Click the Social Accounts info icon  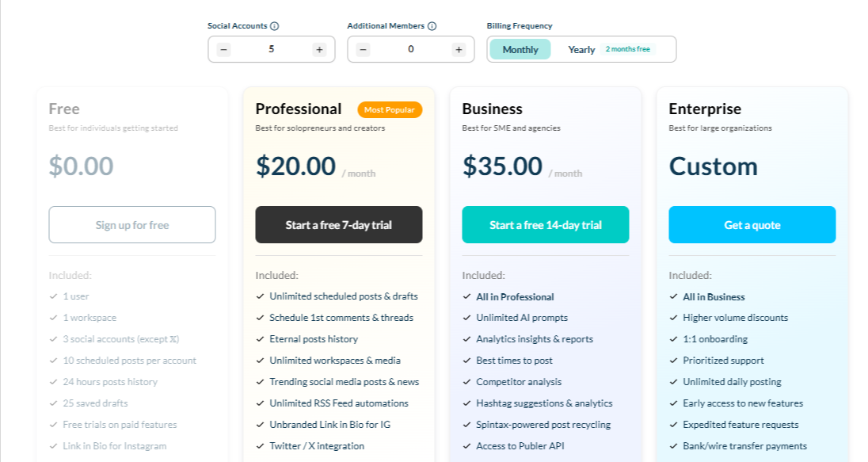coord(274,26)
